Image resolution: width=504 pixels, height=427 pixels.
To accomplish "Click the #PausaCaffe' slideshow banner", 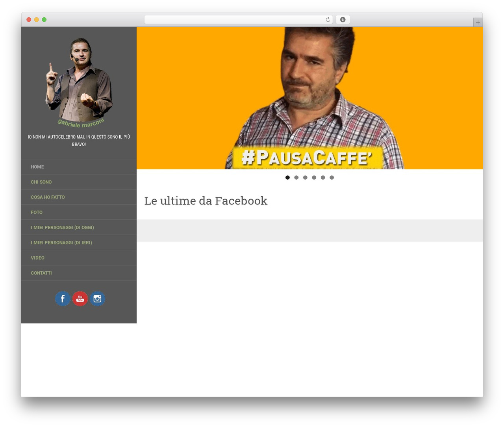I will 309,98.
